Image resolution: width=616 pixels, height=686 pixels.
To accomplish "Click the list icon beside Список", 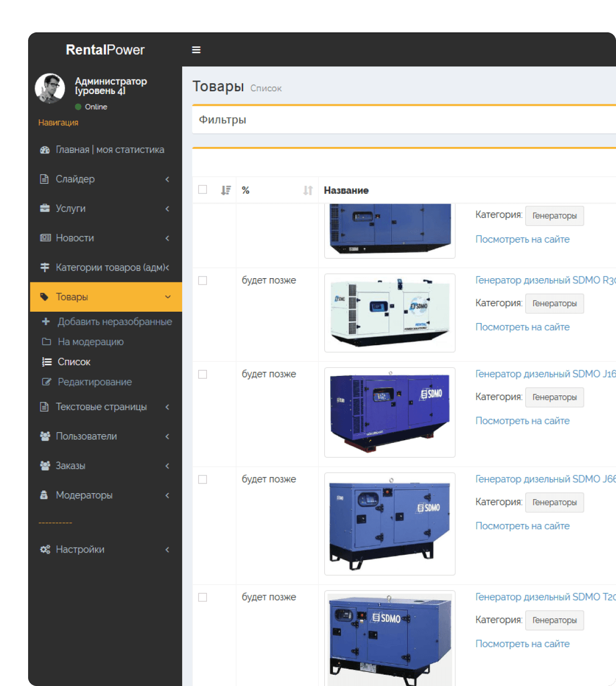I will click(47, 362).
